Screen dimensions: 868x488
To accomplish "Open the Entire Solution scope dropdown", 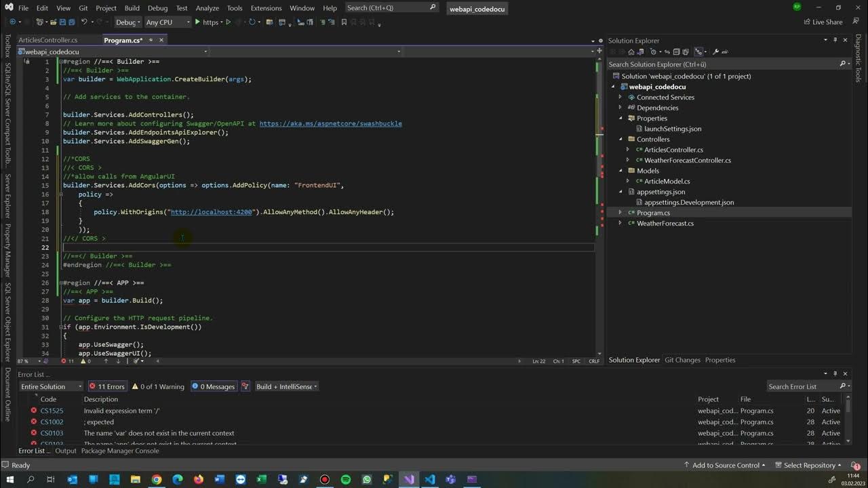I will coord(51,386).
